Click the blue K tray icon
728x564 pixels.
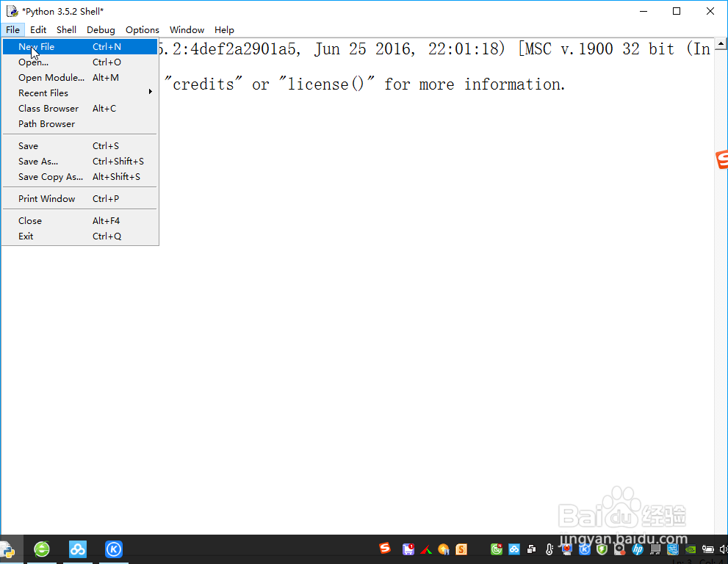(x=585, y=549)
